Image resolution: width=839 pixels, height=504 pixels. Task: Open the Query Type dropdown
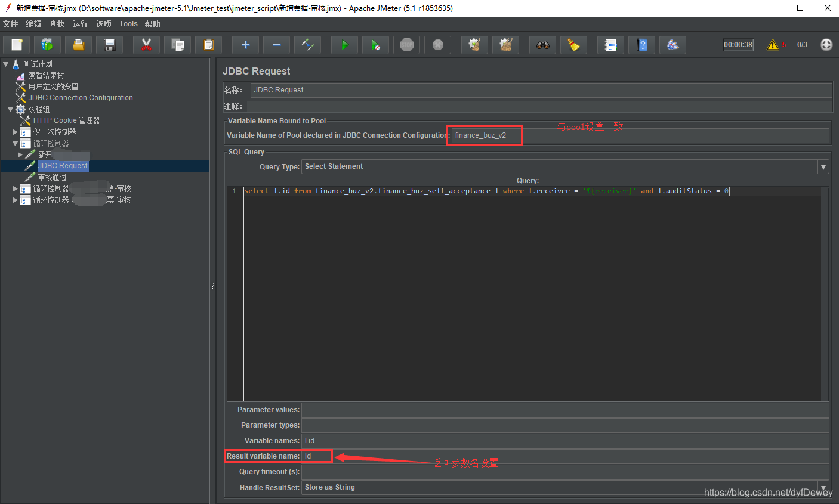(x=823, y=167)
